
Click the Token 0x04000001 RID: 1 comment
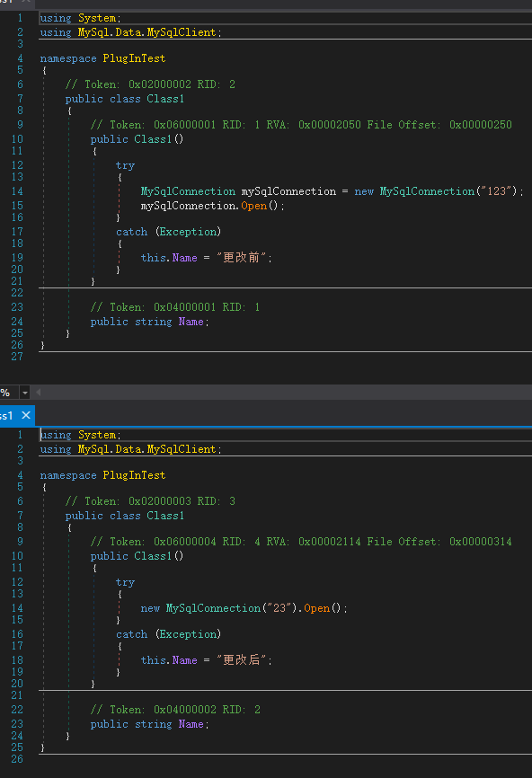click(x=175, y=307)
